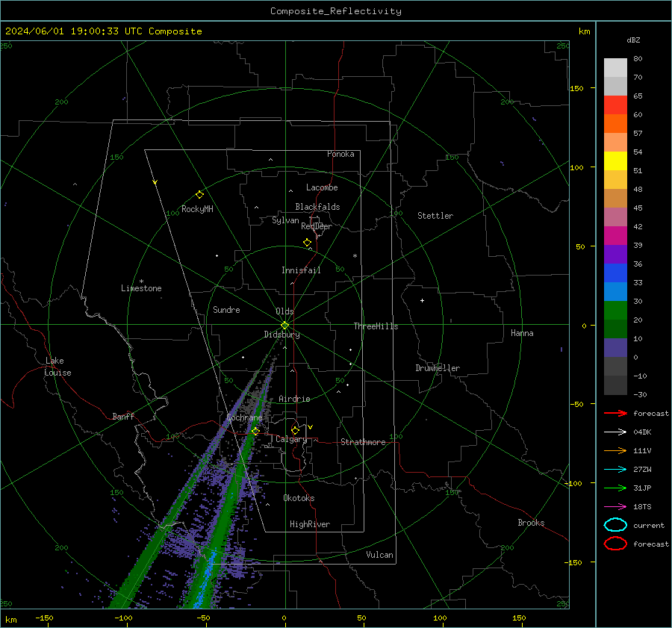This screenshot has width=672, height=628.
Task: Click the yellow V marker northeast of Calgary
Action: click(311, 427)
